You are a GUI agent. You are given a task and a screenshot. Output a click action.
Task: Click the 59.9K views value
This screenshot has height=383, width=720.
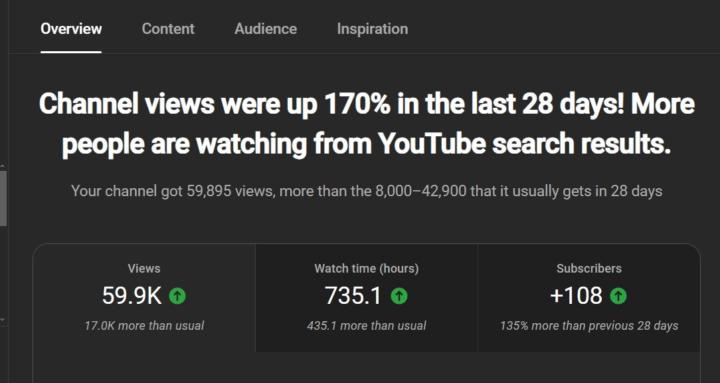coord(132,296)
